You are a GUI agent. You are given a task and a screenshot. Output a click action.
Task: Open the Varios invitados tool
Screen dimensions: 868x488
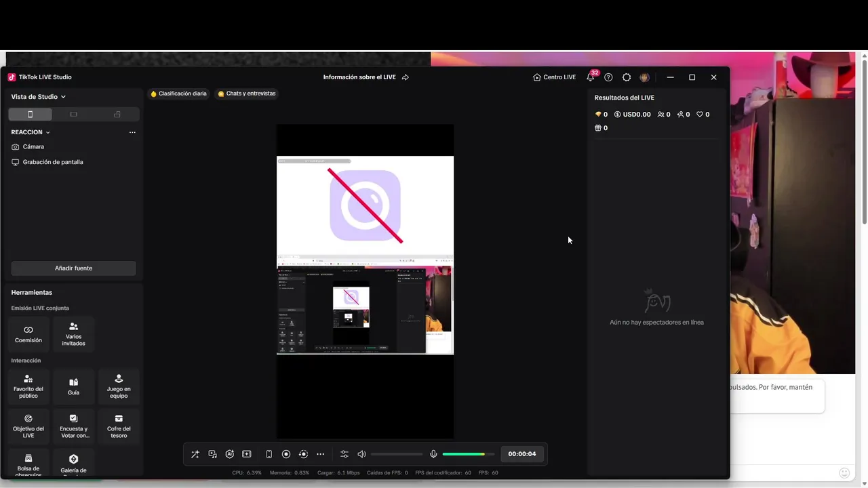pos(73,334)
